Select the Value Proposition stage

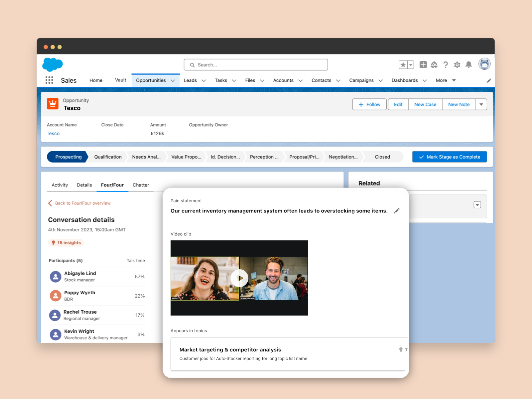[186, 157]
